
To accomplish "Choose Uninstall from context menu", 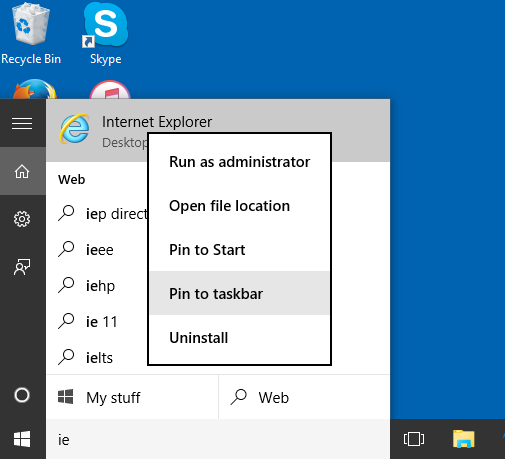I will [239, 338].
